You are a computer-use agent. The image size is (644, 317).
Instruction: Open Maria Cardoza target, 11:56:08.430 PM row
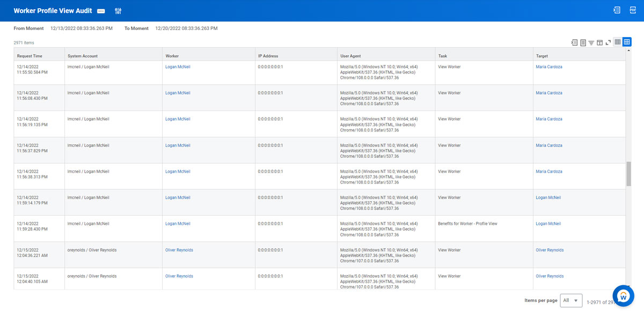coord(549,93)
